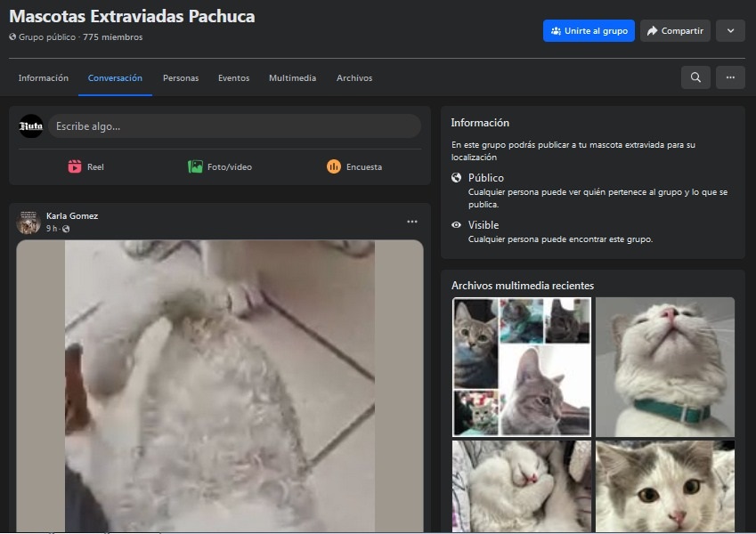Screen dimensions: 756x534
Task: Open Karla Gomez post options menu
Action: pos(411,222)
